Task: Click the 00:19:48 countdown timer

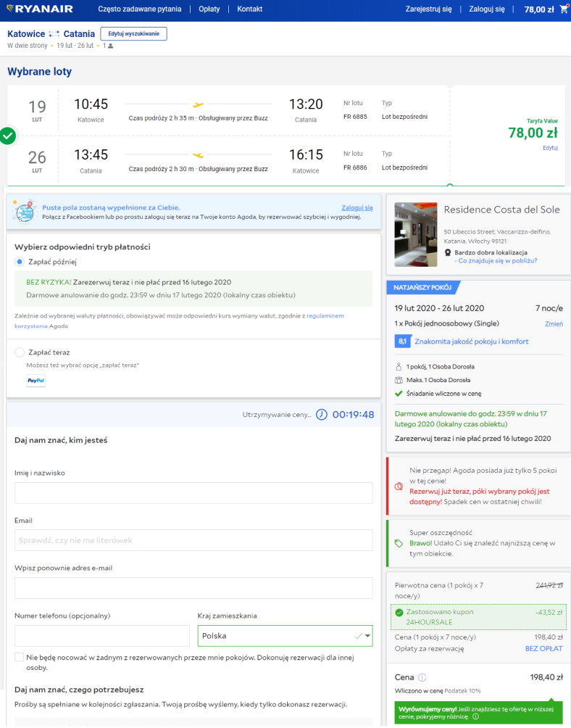Action: pyautogui.click(x=353, y=415)
